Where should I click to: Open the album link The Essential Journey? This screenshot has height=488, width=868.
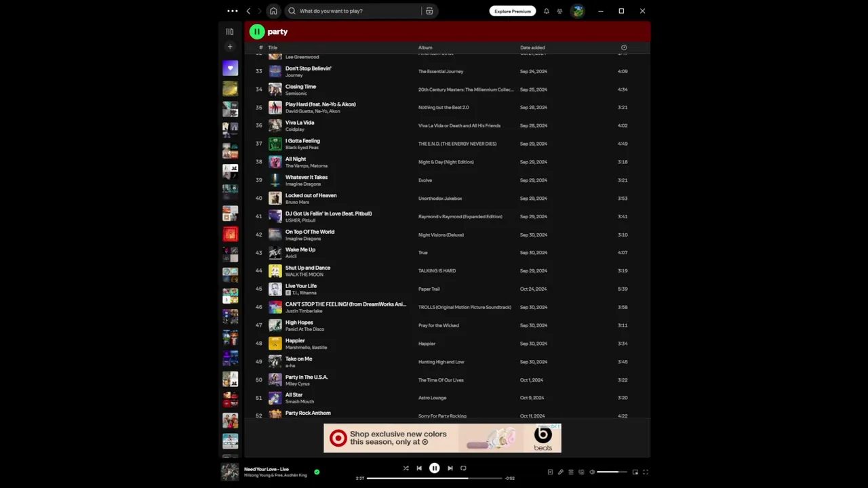441,71
